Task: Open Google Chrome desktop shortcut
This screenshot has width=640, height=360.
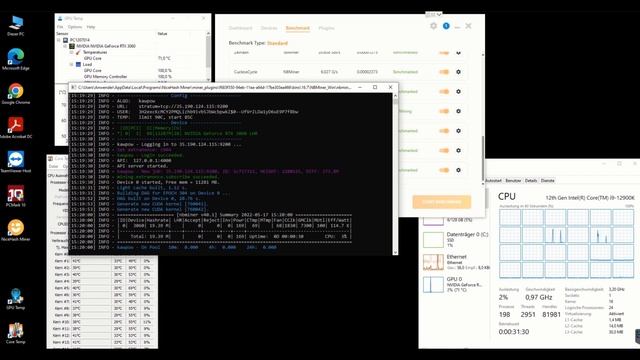Action: click(x=16, y=93)
